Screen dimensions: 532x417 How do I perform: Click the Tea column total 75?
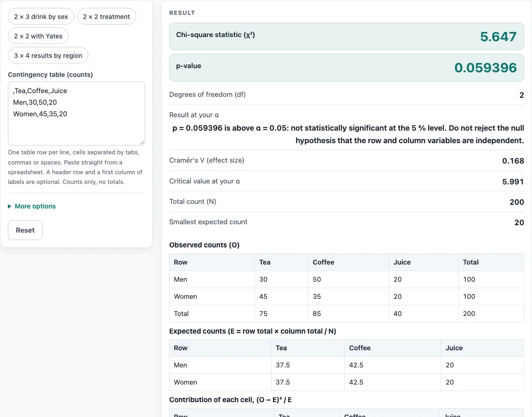263,314
